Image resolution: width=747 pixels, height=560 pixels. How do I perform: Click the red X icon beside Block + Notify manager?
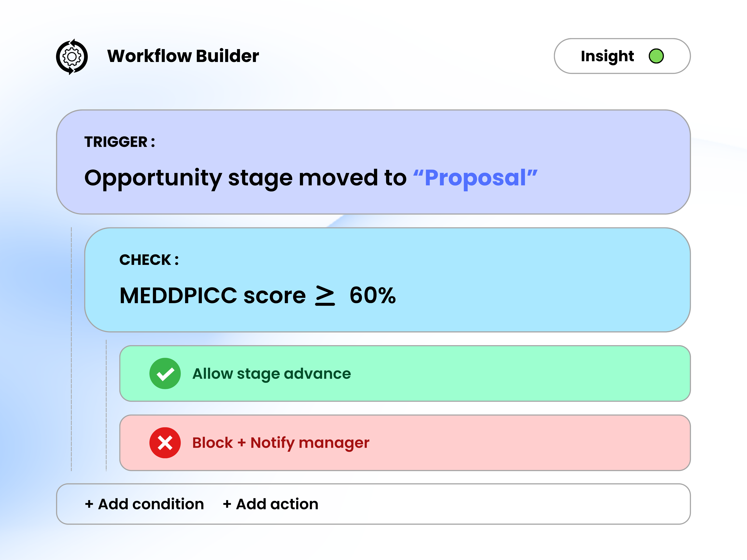click(165, 443)
